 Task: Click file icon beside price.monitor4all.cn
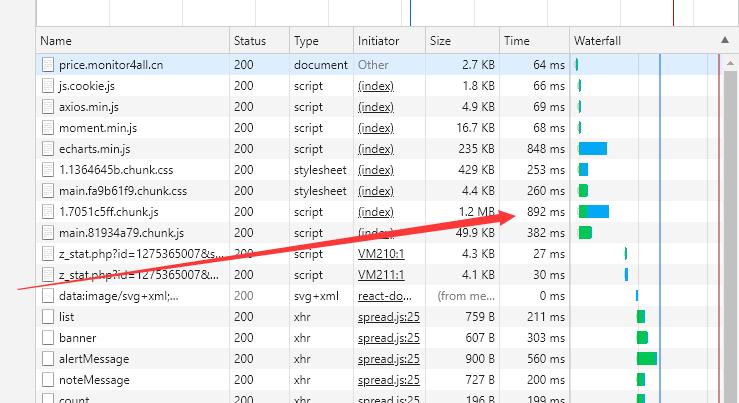pos(48,65)
